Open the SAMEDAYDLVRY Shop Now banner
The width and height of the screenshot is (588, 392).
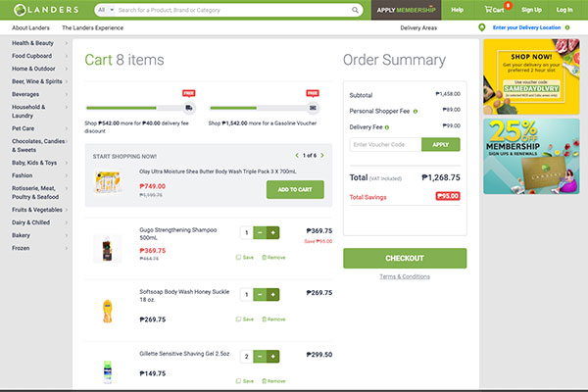click(531, 76)
